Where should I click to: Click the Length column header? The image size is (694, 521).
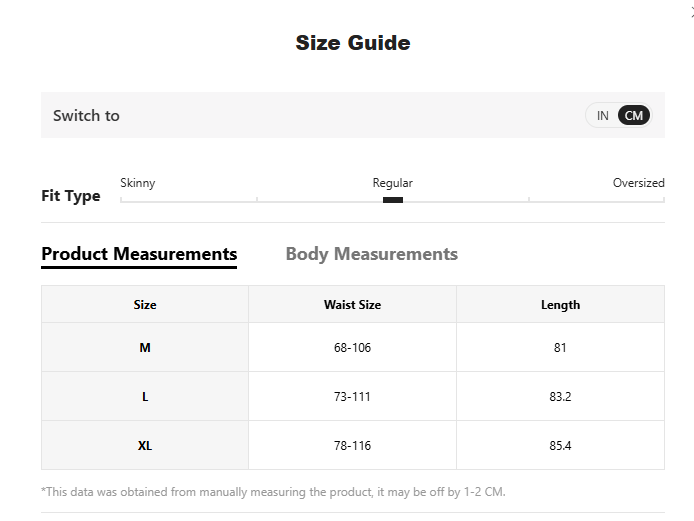pos(560,305)
